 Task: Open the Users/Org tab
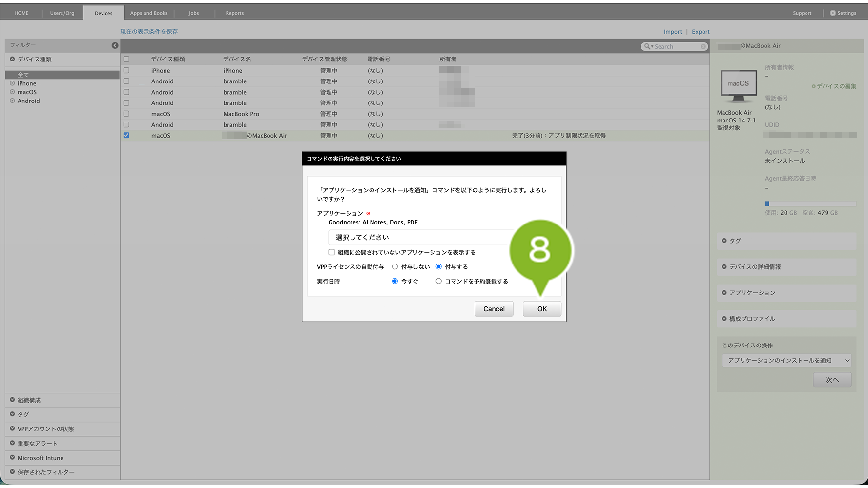pyautogui.click(x=62, y=13)
